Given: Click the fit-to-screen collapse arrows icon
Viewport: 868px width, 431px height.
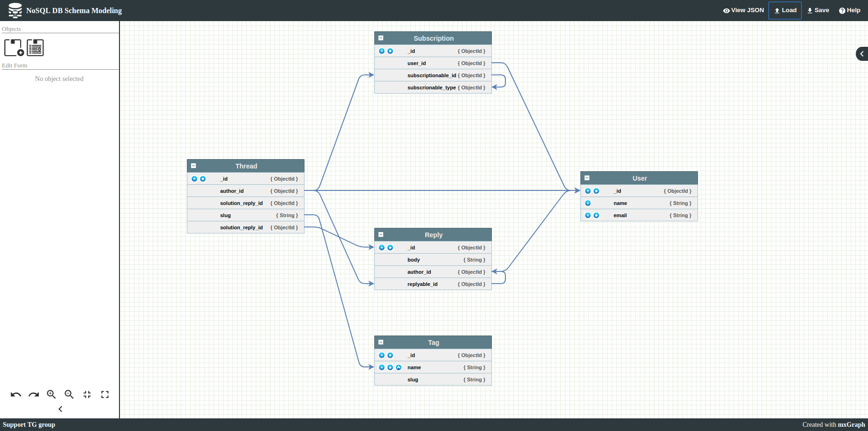Looking at the screenshot, I should [x=87, y=394].
